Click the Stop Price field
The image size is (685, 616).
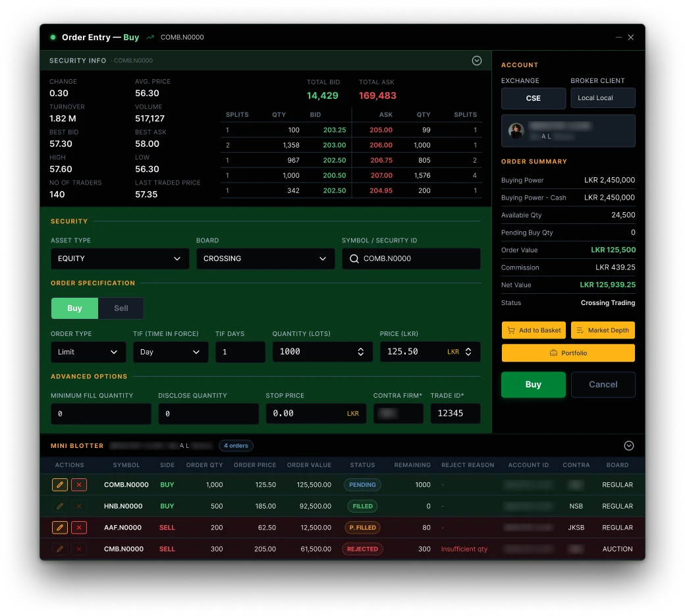(316, 414)
